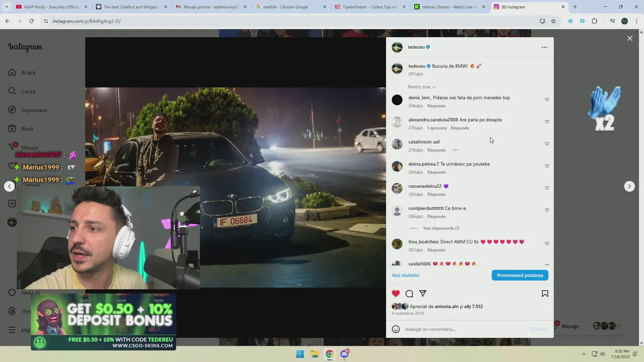This screenshot has width=644, height=362.
Task: Reply to doina.petrea.7's comment
Action: [436, 172]
